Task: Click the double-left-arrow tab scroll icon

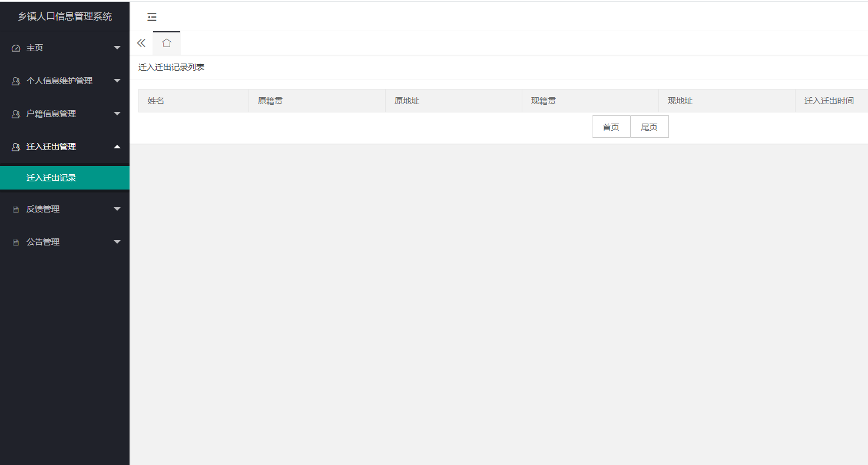Action: pos(141,43)
